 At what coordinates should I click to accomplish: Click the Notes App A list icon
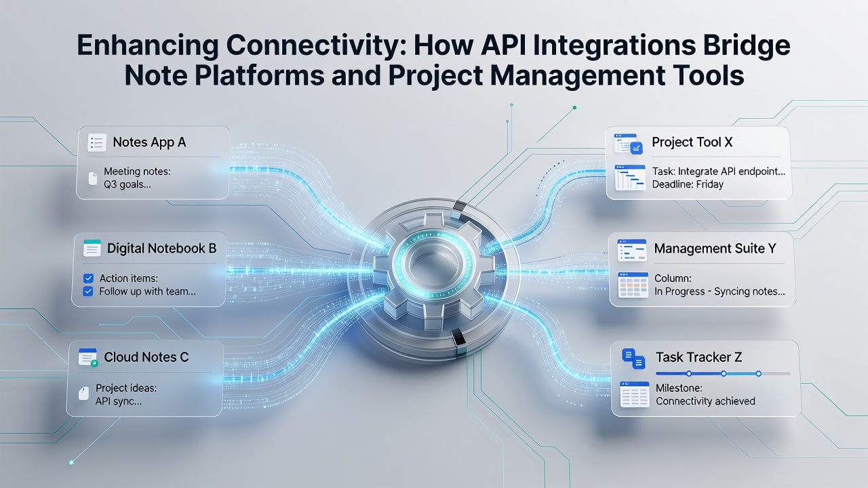(x=97, y=142)
